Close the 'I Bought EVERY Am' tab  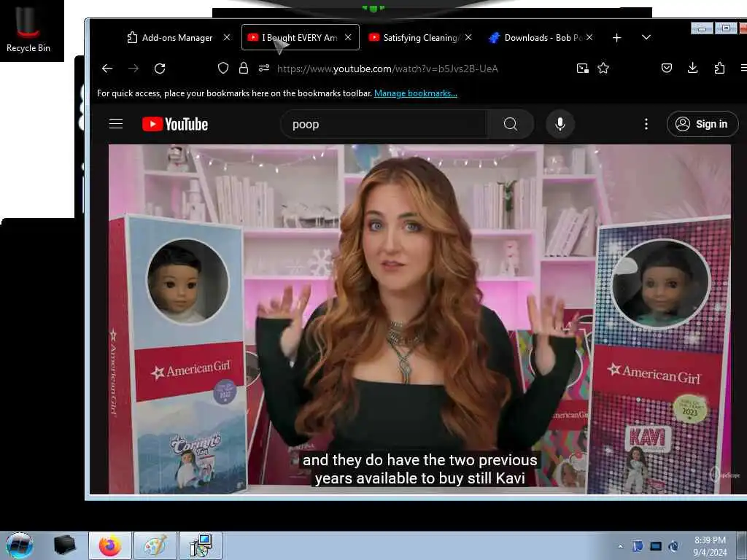[x=348, y=37]
